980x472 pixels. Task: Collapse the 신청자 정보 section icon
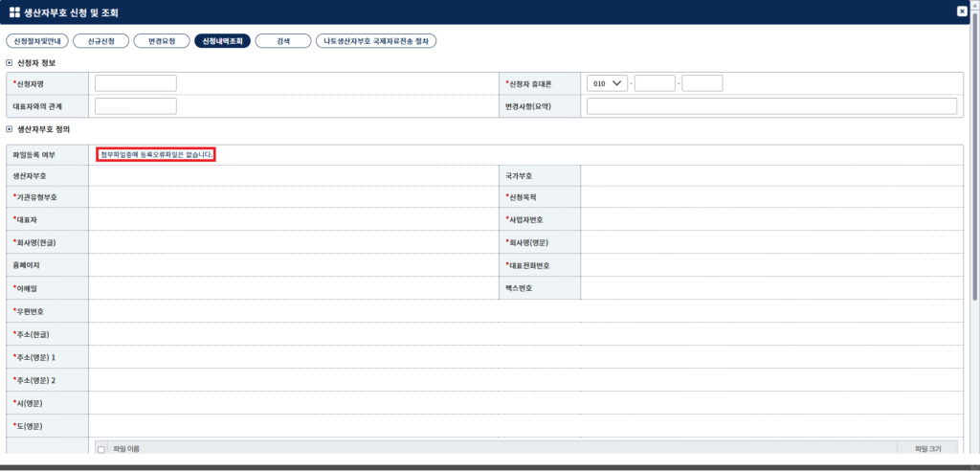pos(9,62)
